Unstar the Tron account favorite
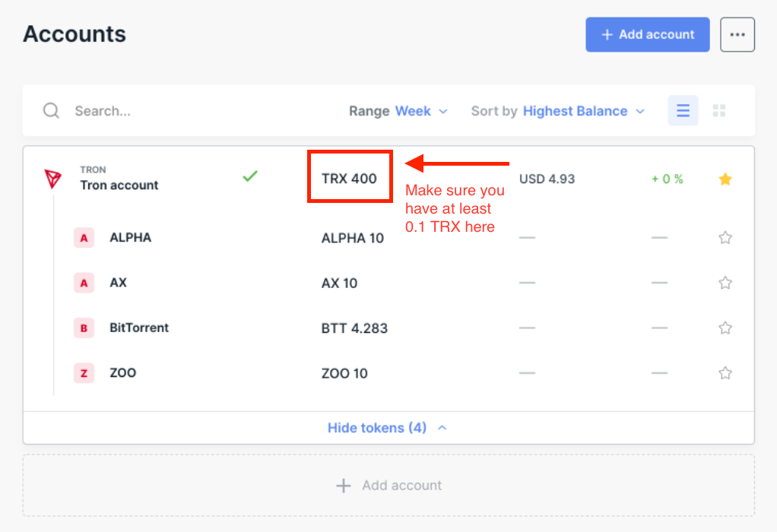This screenshot has height=532, width=777. coord(725,179)
